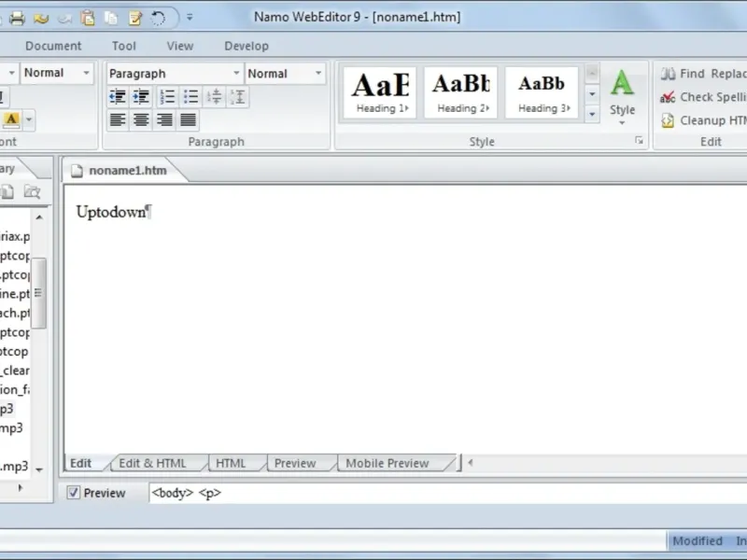Image resolution: width=747 pixels, height=560 pixels.
Task: Open the Develop ribbon tab
Action: 247,46
